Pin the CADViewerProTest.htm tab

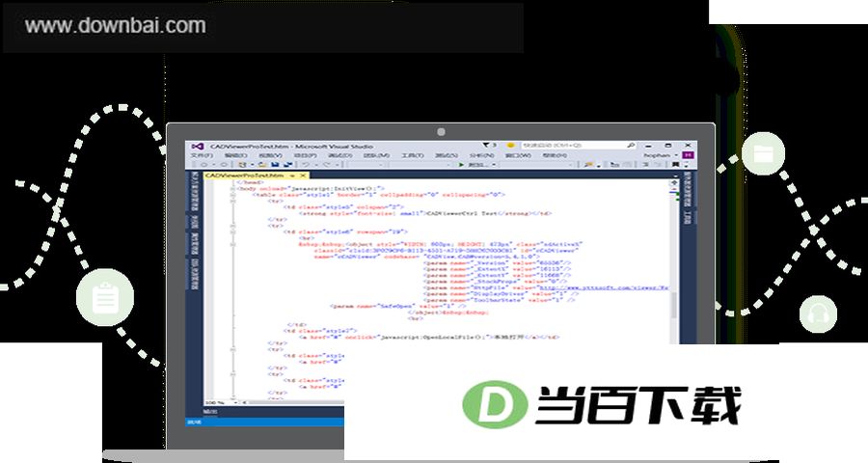pyautogui.click(x=293, y=175)
